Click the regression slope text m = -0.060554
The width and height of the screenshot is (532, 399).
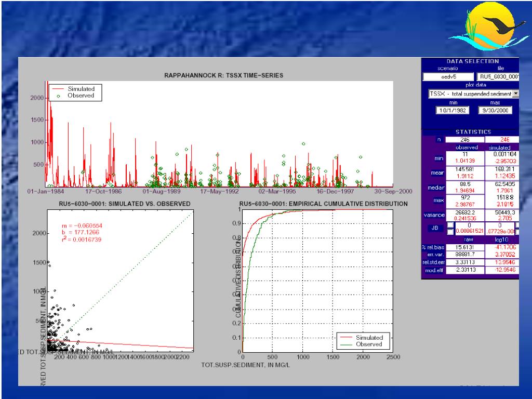82,225
